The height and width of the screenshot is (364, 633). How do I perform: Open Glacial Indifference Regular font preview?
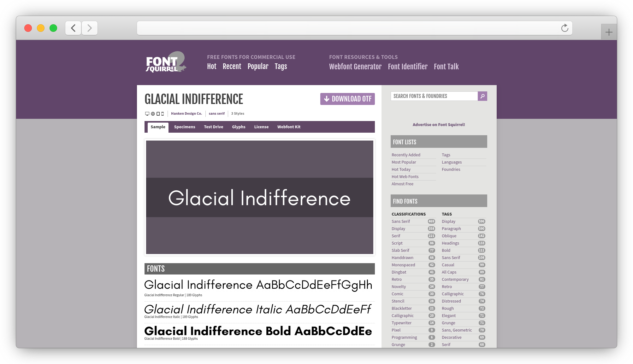pyautogui.click(x=258, y=285)
